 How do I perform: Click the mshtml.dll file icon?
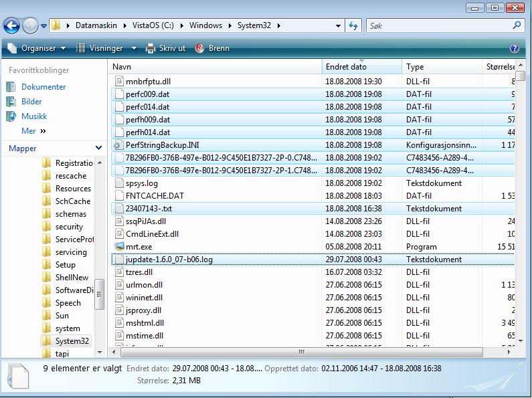point(119,323)
